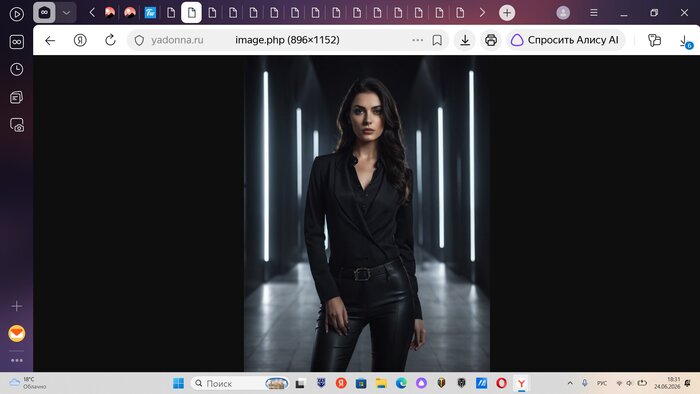Viewport: 700px width, 394px height.
Task: Open the Opera icon in the taskbar
Action: coord(501,383)
